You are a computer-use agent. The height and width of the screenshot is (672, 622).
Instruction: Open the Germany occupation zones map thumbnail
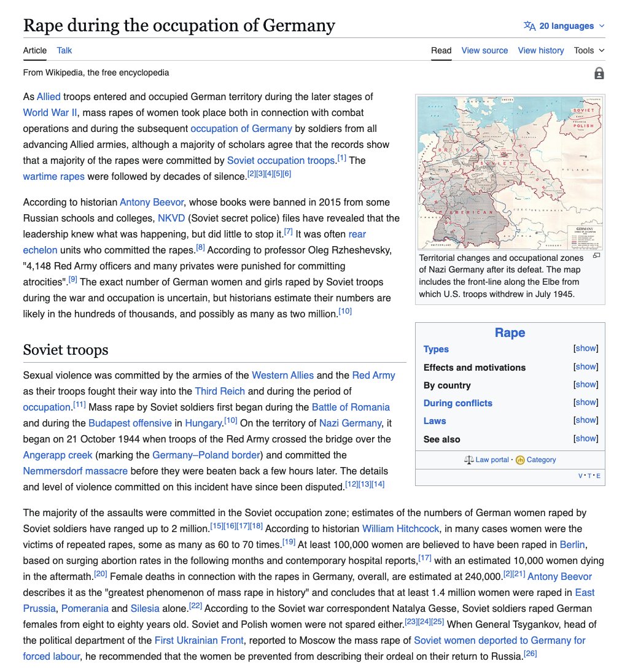[x=510, y=172]
